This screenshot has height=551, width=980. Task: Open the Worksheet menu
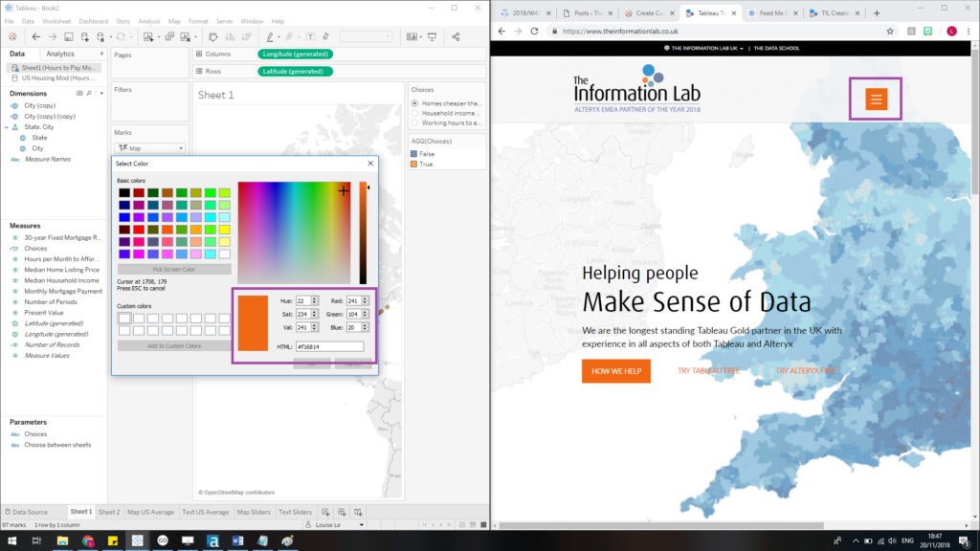coord(56,21)
